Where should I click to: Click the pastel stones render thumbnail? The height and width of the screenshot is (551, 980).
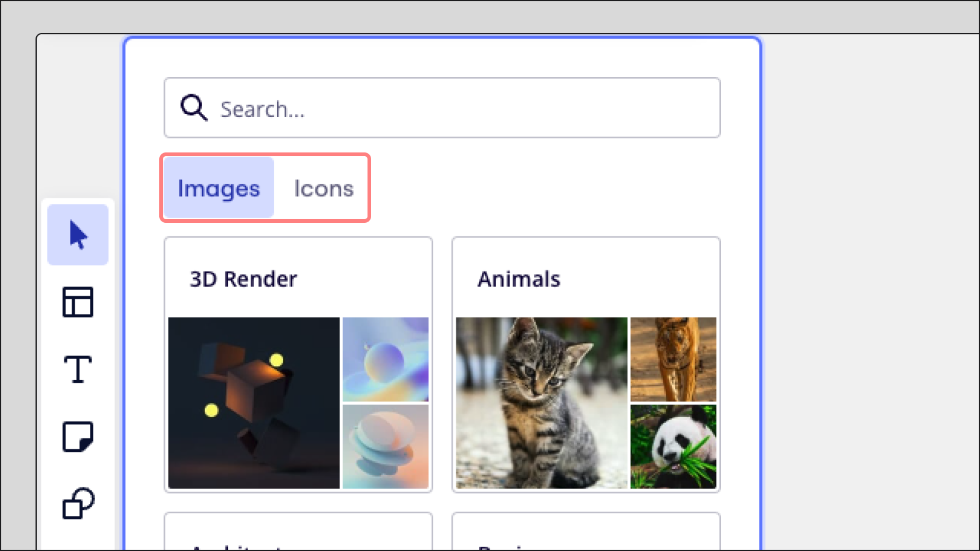pyautogui.click(x=386, y=446)
